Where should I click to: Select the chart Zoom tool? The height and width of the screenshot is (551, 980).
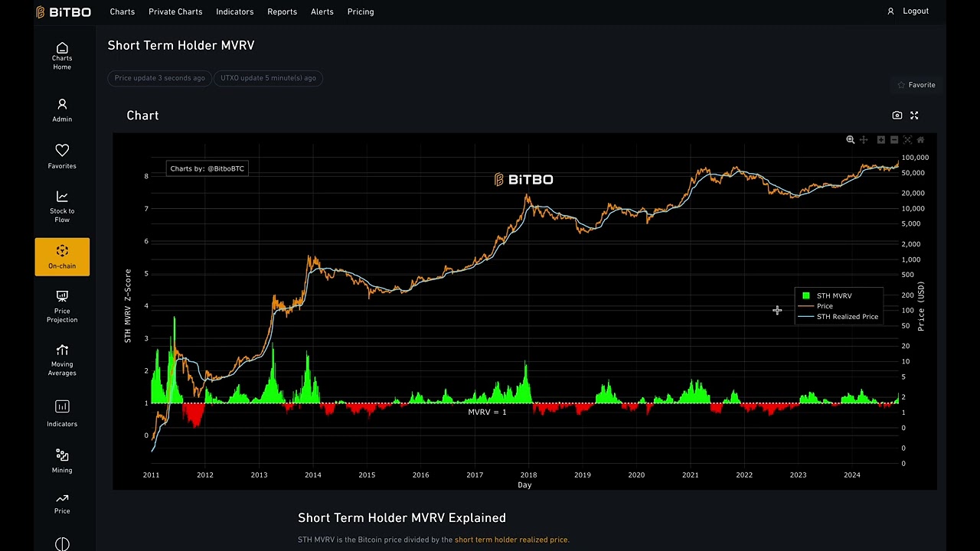click(850, 140)
